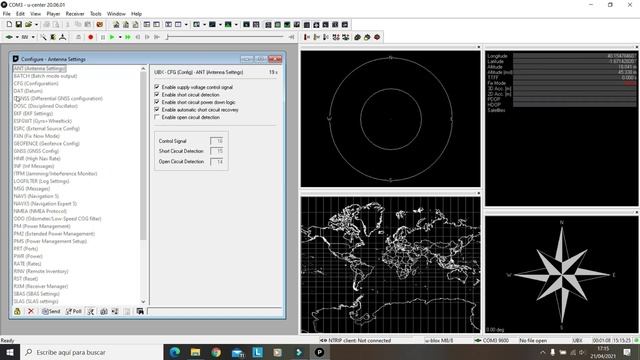Click the world map view
Screen dimensions: 640x360
click(391, 265)
